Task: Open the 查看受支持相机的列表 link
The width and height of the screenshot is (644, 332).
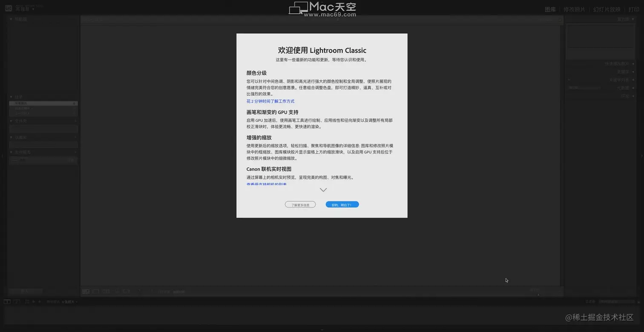Action: pos(267,184)
